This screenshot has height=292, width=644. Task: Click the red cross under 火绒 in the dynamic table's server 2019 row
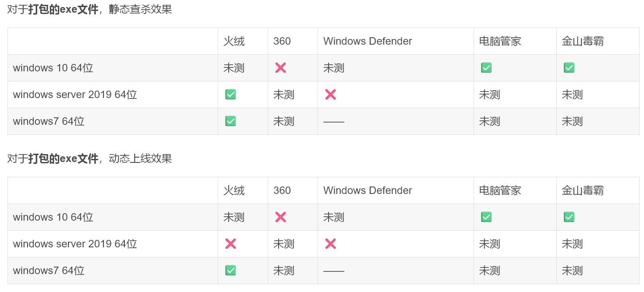pos(230,244)
